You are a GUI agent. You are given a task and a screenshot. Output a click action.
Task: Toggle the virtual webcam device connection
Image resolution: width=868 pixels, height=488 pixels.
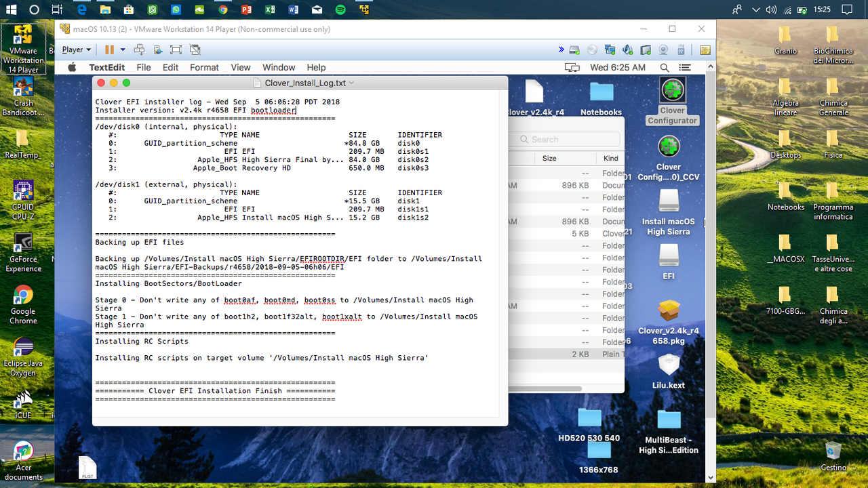pos(663,49)
